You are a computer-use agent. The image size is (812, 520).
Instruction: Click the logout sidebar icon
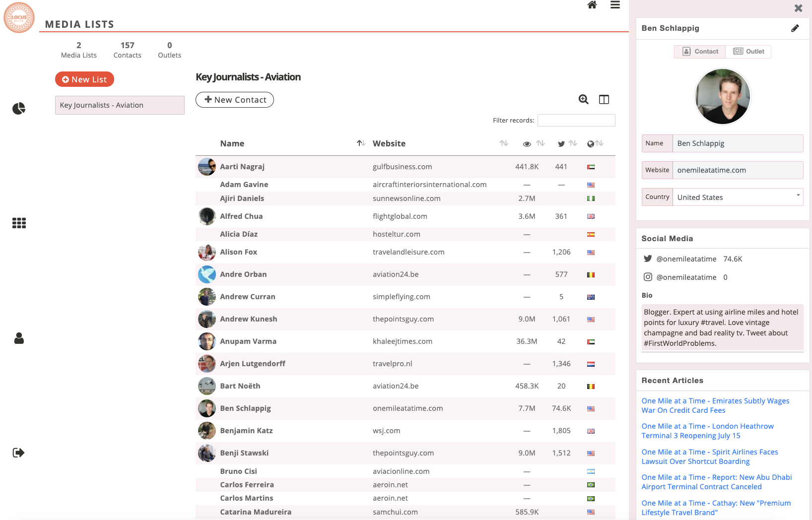(x=18, y=453)
